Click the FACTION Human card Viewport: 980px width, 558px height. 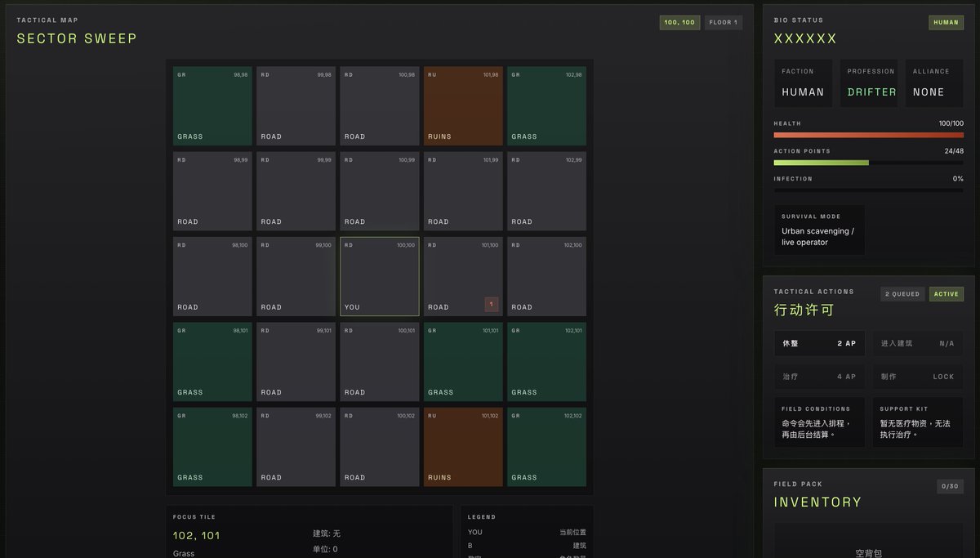tap(803, 83)
